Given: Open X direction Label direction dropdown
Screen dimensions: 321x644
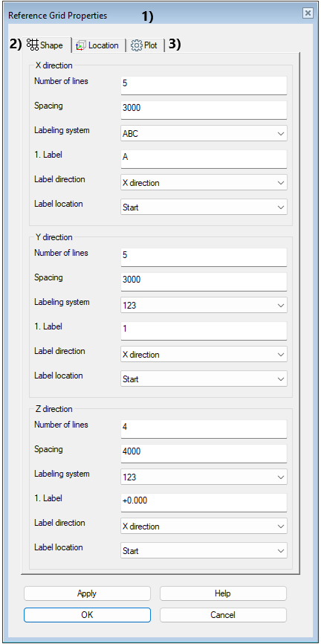Looking at the screenshot, I should coord(204,183).
